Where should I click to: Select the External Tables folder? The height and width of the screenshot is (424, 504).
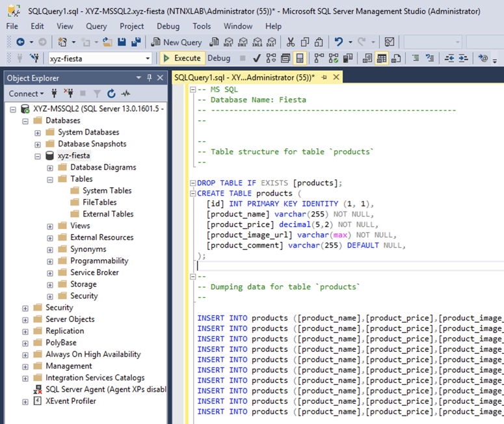[108, 214]
